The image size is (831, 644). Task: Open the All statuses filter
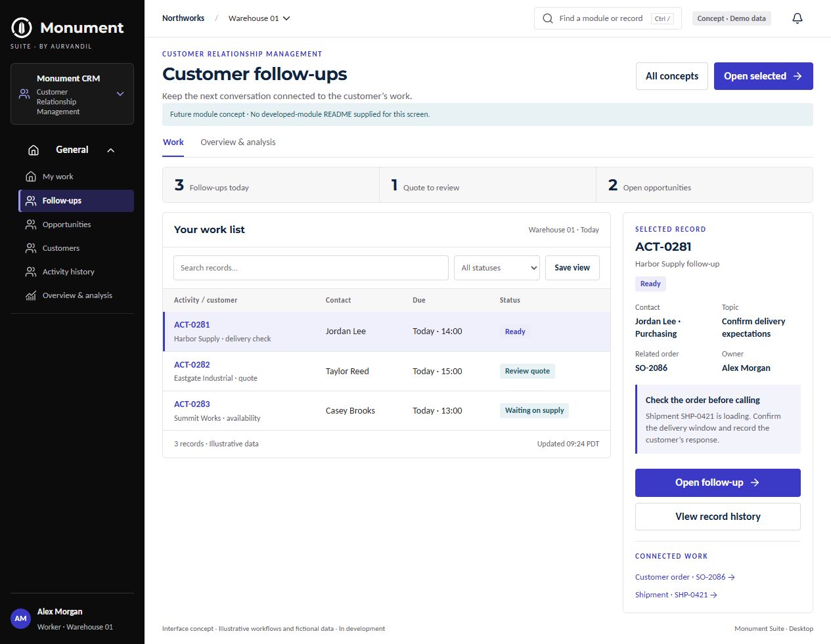coord(497,268)
